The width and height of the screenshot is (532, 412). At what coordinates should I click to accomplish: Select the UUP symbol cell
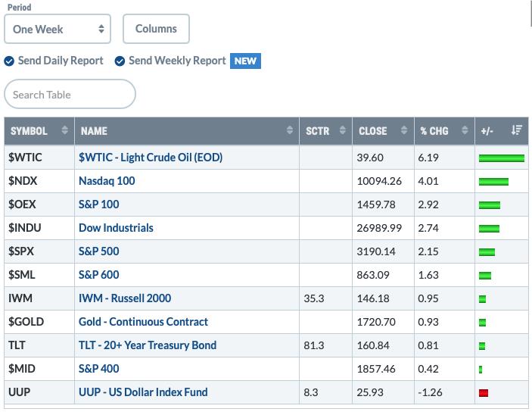(39, 392)
